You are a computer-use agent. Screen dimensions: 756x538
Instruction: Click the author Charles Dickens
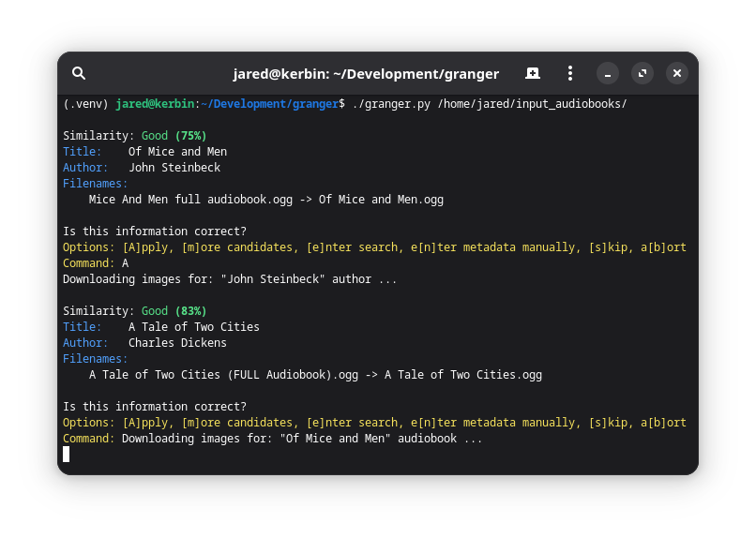pyautogui.click(x=177, y=343)
